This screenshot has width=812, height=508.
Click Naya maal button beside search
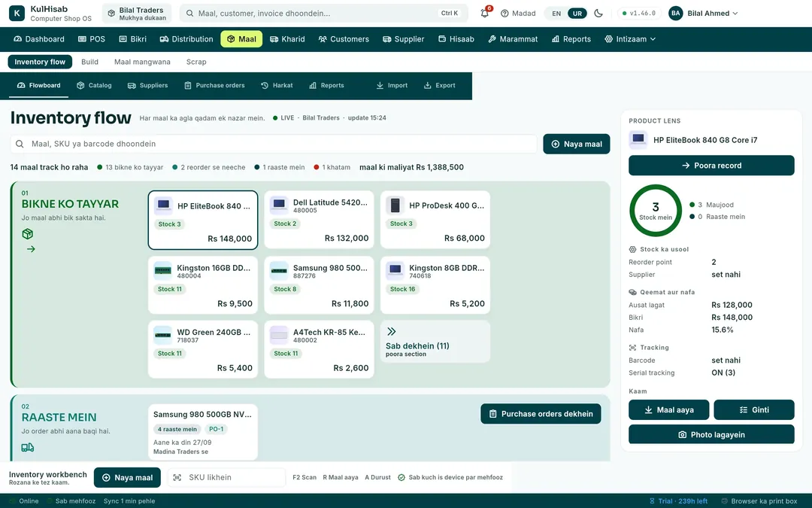(x=577, y=144)
